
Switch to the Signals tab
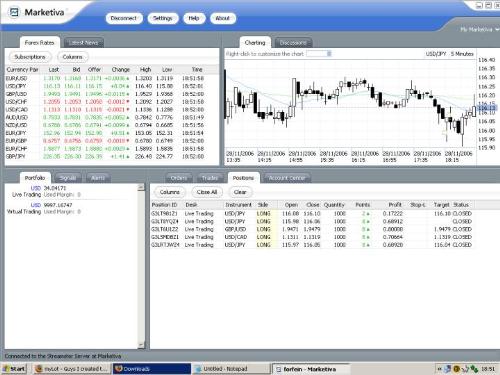click(x=68, y=178)
